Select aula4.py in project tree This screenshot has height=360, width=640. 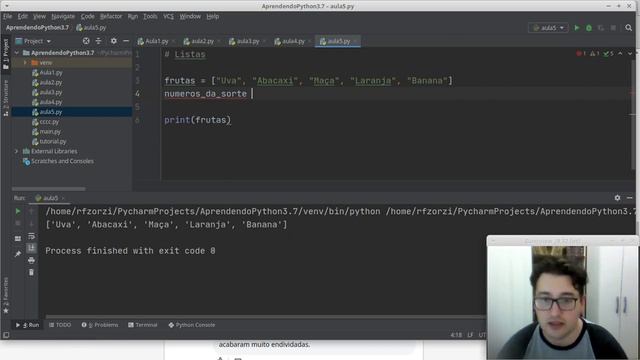51,102
